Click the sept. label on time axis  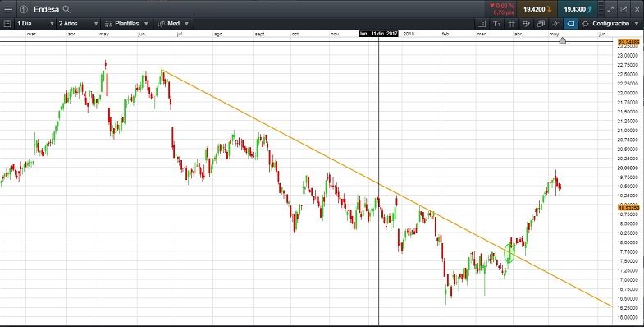(260, 35)
